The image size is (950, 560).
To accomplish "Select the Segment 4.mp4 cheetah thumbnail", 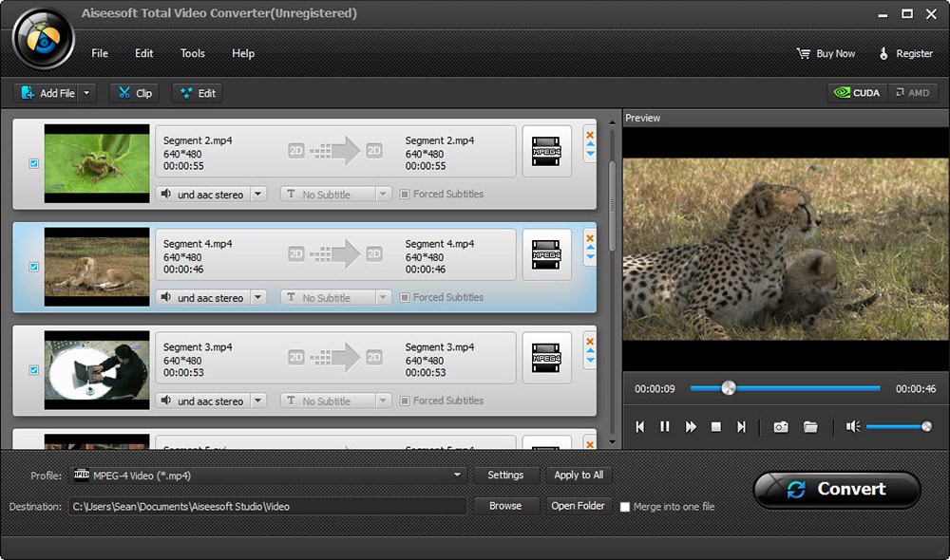I will (97, 267).
